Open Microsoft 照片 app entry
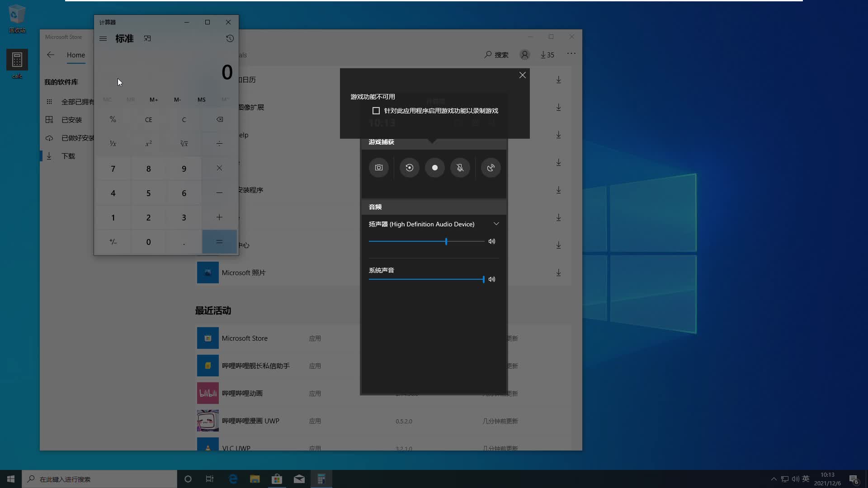 pos(244,272)
